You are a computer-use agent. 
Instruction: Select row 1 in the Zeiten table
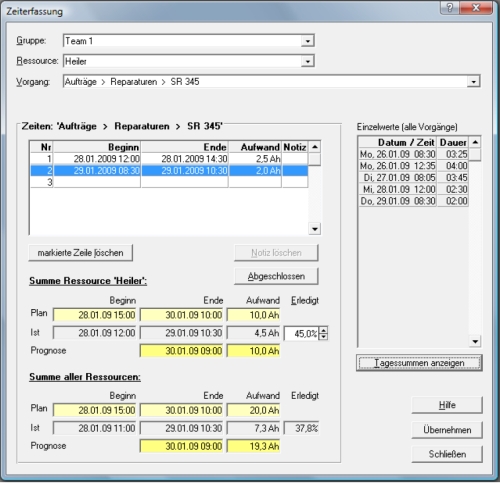(x=169, y=159)
